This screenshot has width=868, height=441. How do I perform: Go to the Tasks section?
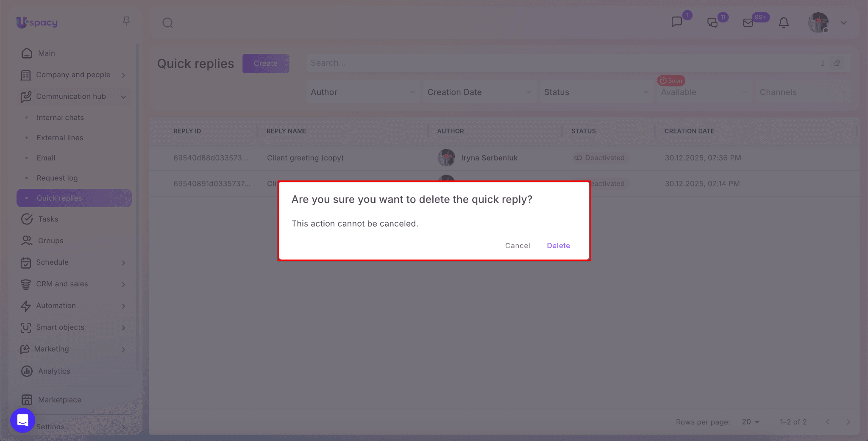pos(48,219)
